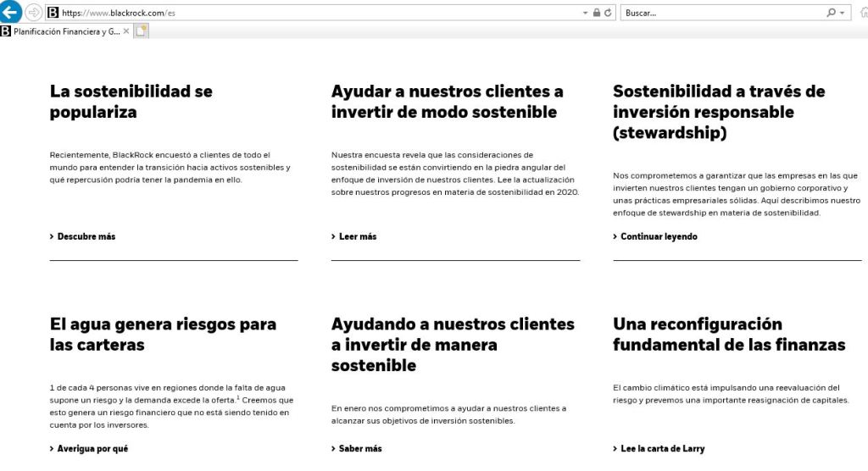Expand the search provider dropdown arrow
This screenshot has height=471, width=868.
[x=842, y=14]
